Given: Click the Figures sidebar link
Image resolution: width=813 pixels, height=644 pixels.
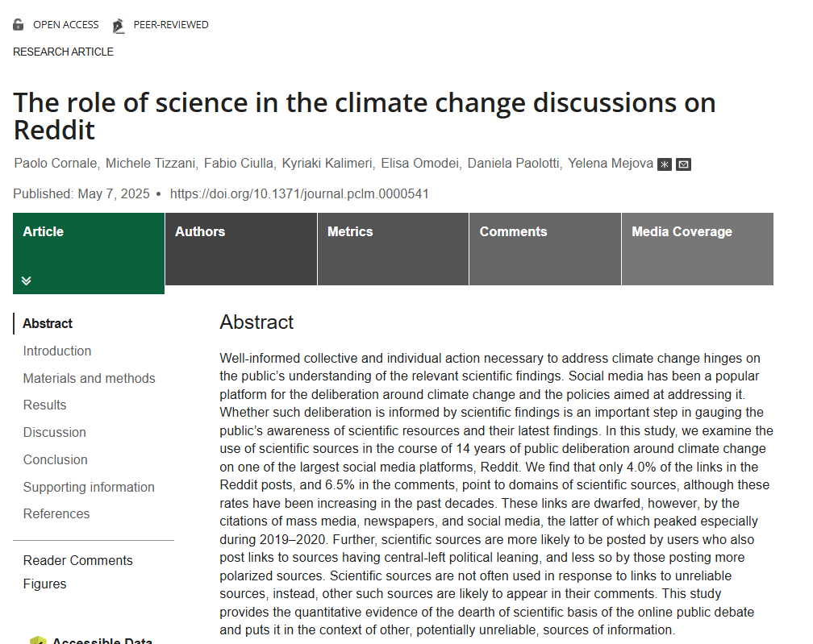Looking at the screenshot, I should pos(44,584).
